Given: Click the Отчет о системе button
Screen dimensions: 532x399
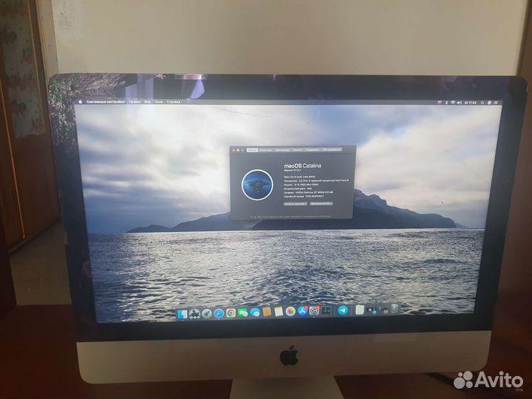Looking at the screenshot, I should [296, 204].
